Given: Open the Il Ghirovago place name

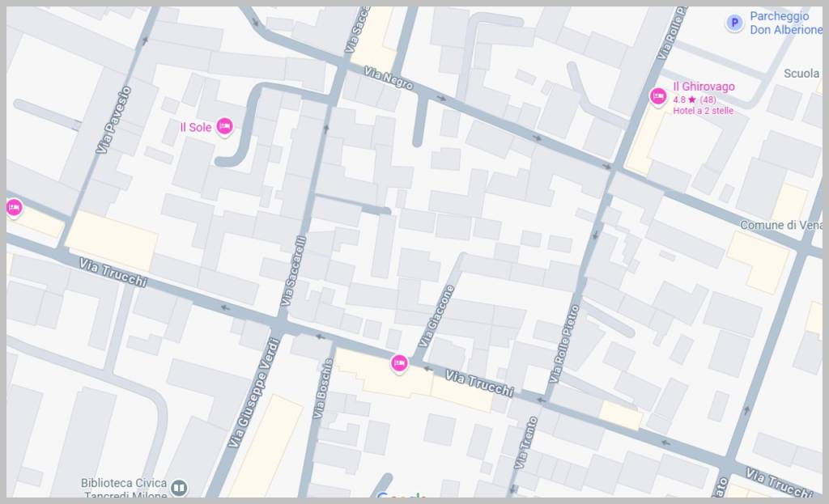Looking at the screenshot, I should click(704, 87).
